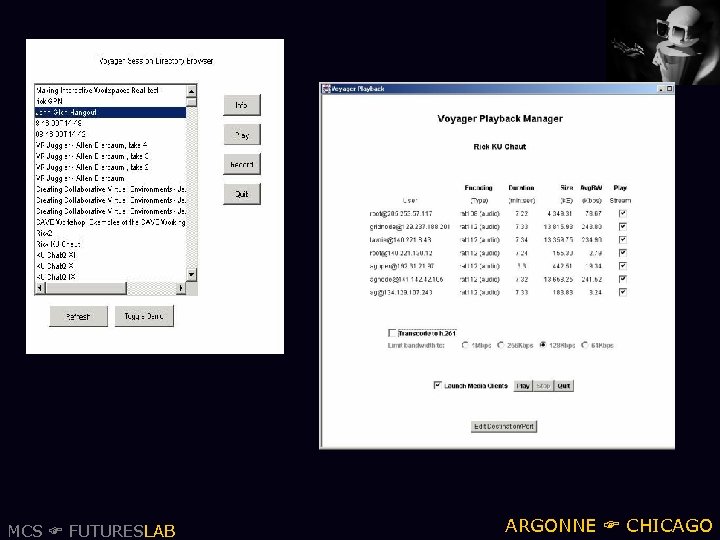Click the session list scroll-left arrow
The height and width of the screenshot is (540, 720).
40,288
